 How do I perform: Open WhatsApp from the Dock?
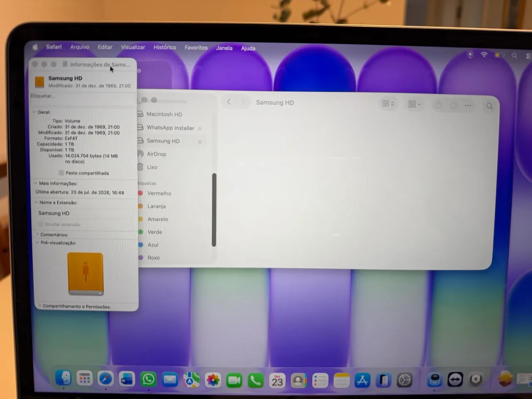[148, 379]
